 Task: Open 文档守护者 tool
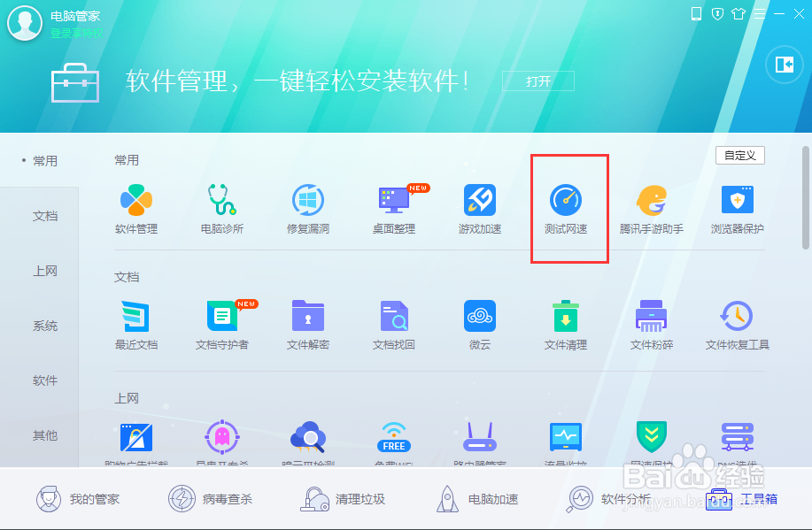[x=222, y=316]
